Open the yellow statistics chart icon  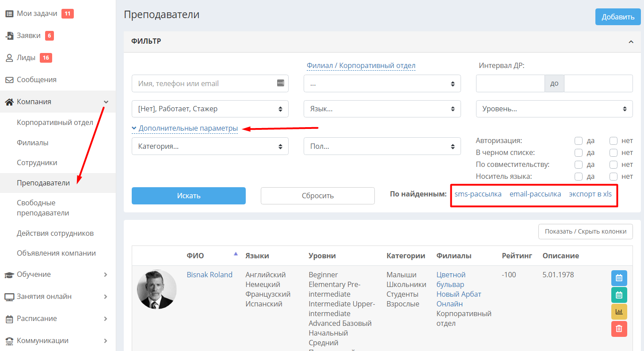coord(619,312)
